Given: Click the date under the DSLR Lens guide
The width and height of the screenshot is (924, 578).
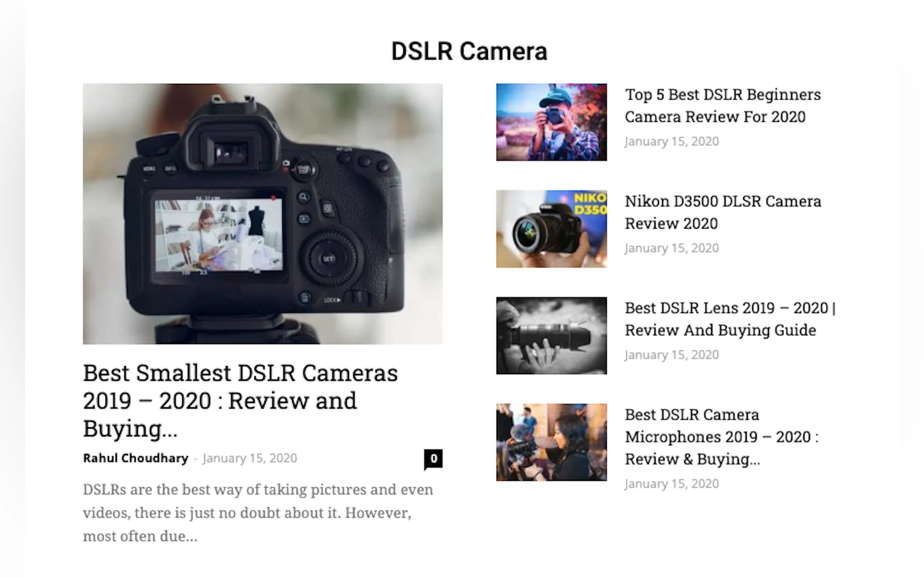Looking at the screenshot, I should pos(672,355).
